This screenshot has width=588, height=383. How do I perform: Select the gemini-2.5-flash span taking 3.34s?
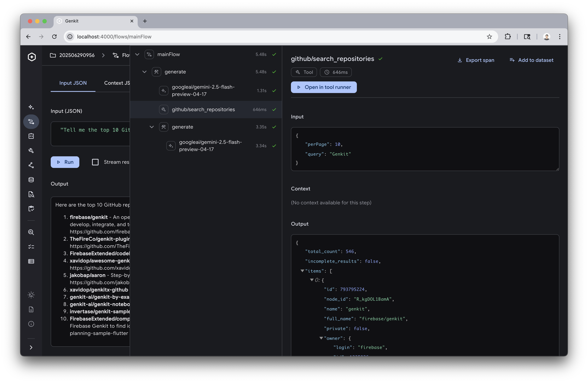click(206, 146)
